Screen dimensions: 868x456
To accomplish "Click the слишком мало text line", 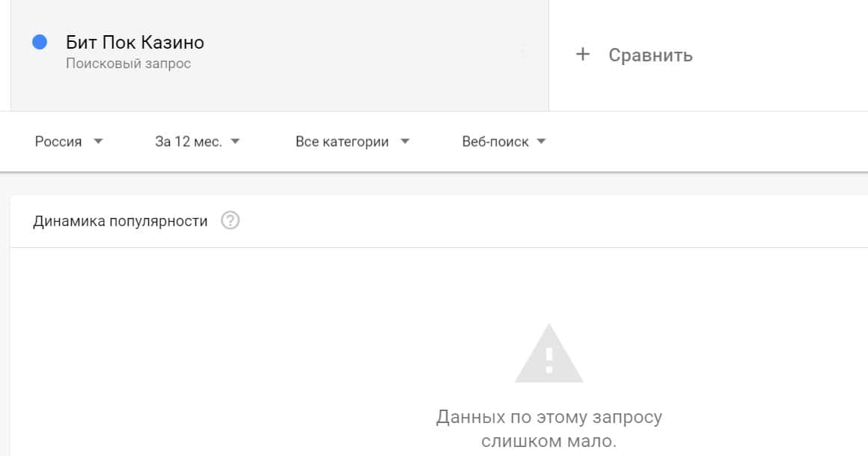I will coord(548,441).
